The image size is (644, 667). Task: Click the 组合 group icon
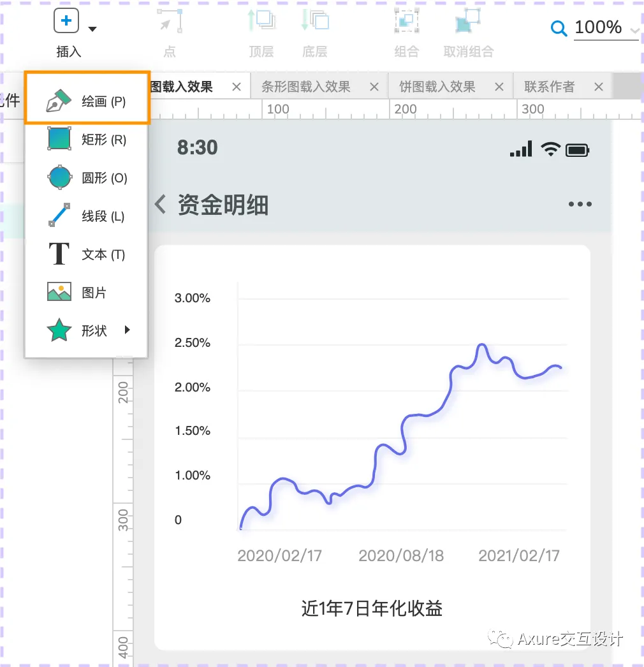tap(406, 21)
